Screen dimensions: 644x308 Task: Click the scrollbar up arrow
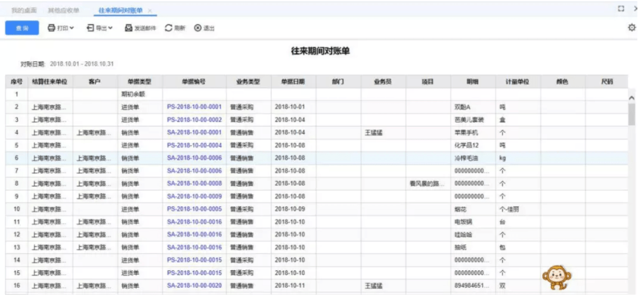(632, 98)
